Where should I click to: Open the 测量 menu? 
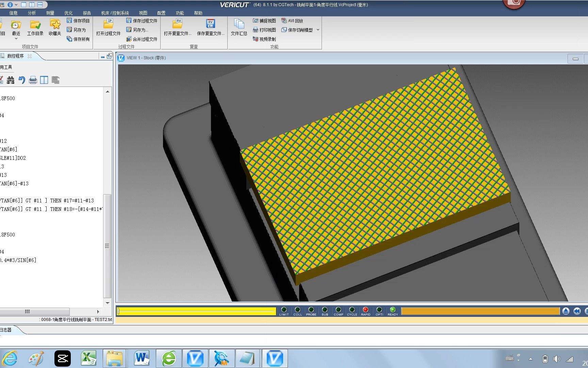50,13
